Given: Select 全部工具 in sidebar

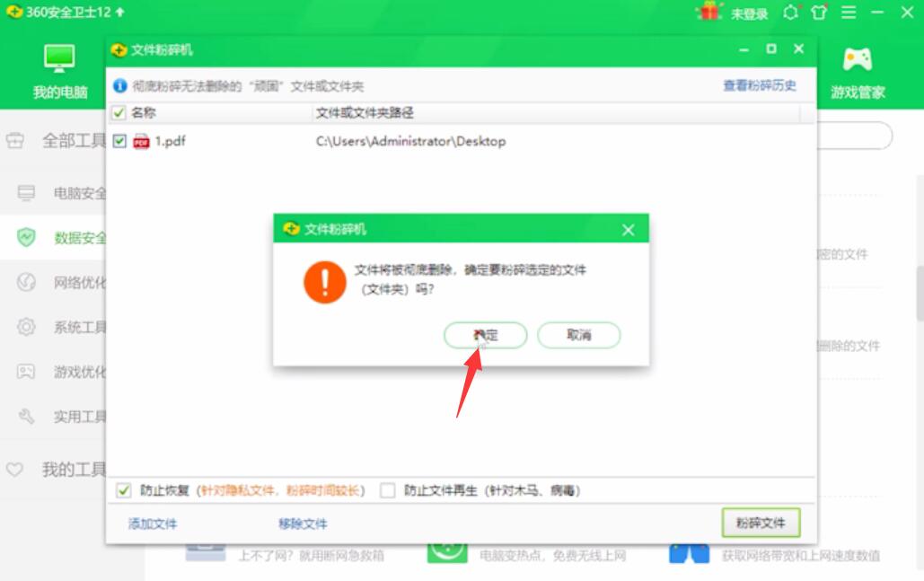Looking at the screenshot, I should pyautogui.click(x=74, y=141).
